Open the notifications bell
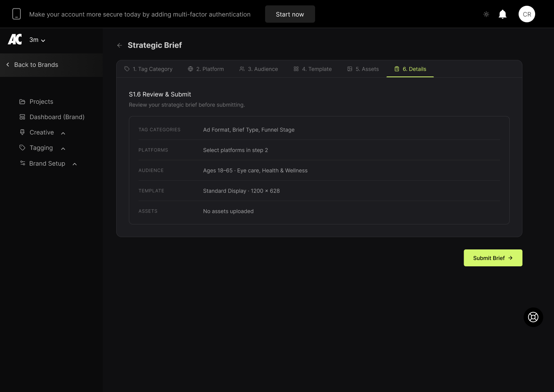Screen dimensions: 554x392 (502, 14)
